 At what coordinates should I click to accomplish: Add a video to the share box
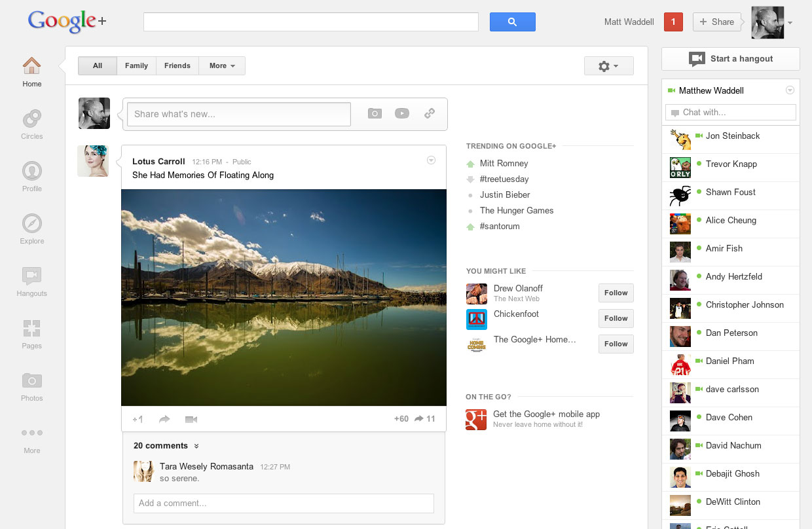[402, 113]
